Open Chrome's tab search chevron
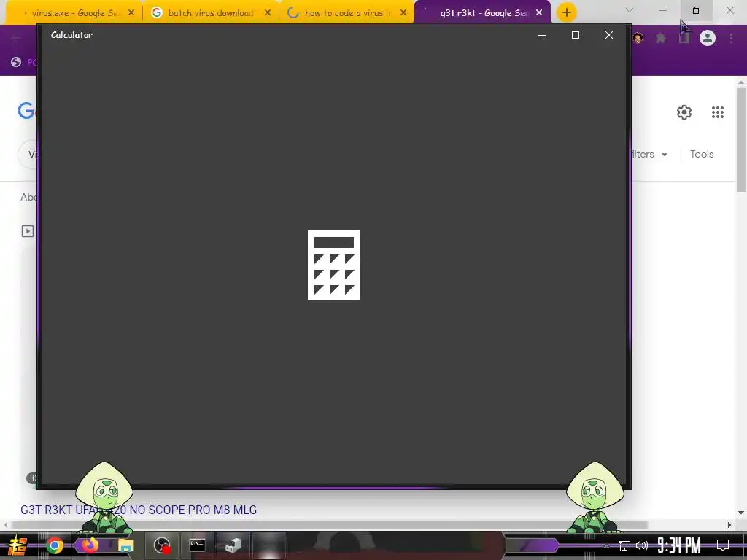 [630, 10]
